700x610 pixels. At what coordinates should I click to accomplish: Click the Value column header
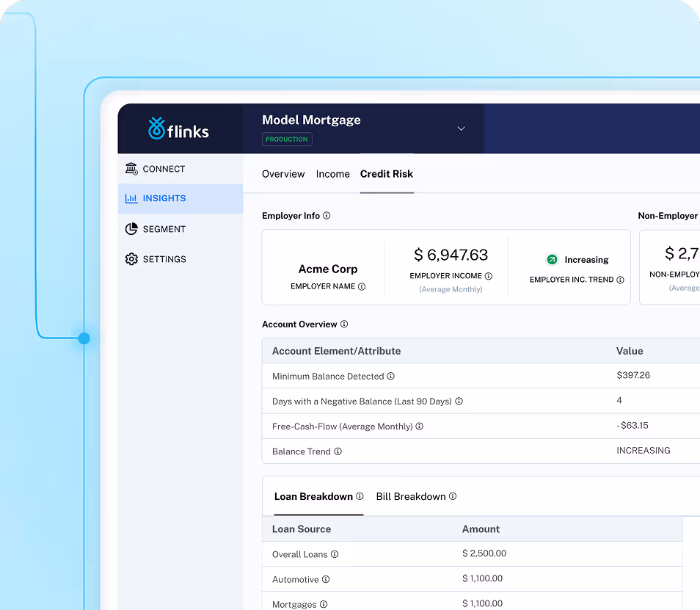[630, 351]
